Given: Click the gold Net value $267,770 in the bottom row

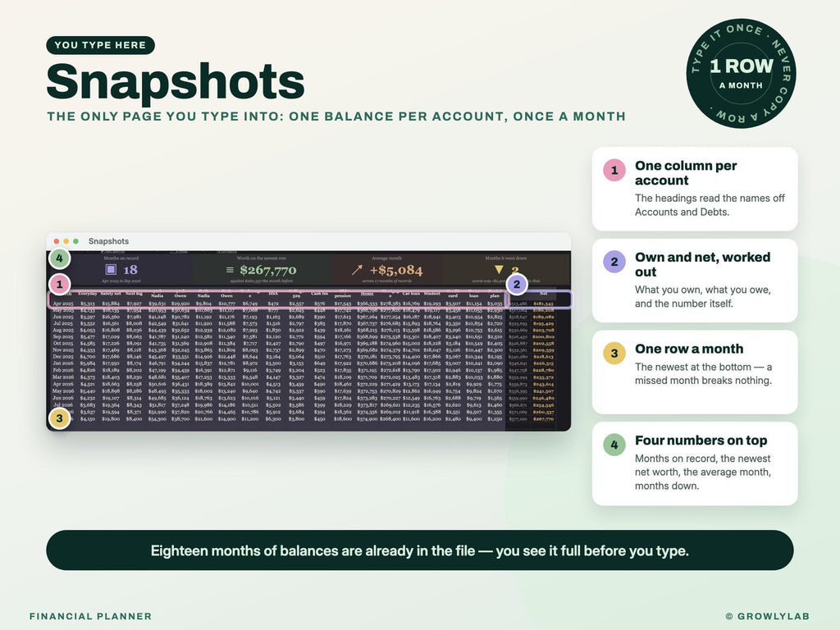Looking at the screenshot, I should point(543,419).
